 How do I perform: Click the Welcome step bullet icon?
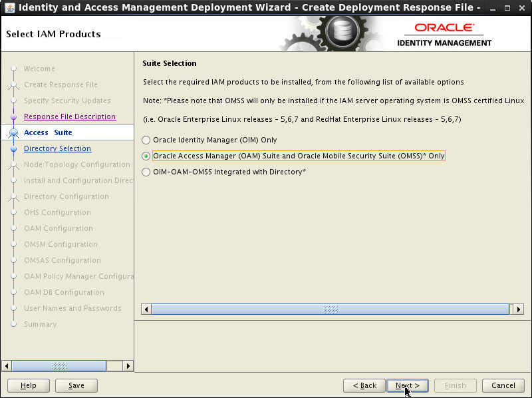coord(13,69)
